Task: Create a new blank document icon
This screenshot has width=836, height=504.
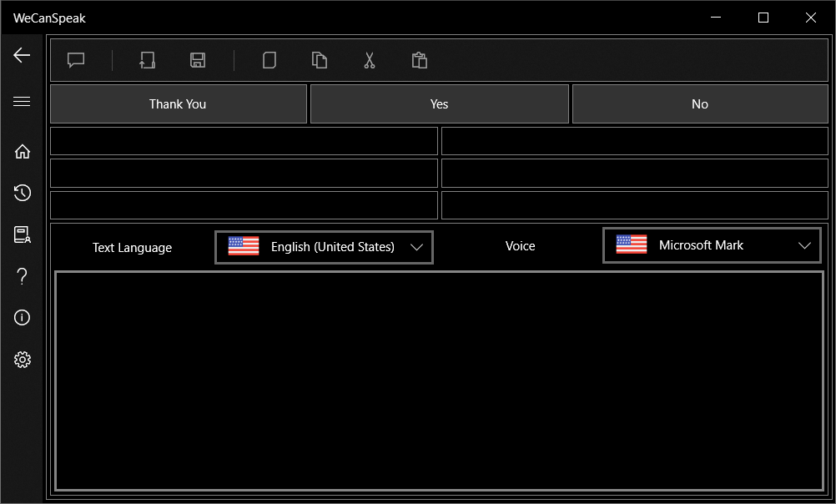Action: click(x=269, y=60)
